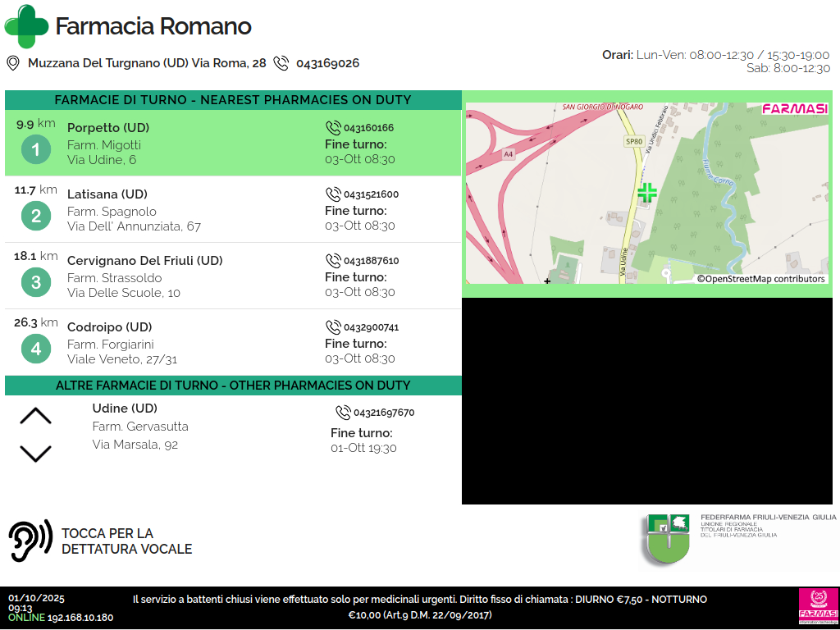Click the location pin icon beside address

coord(13,63)
